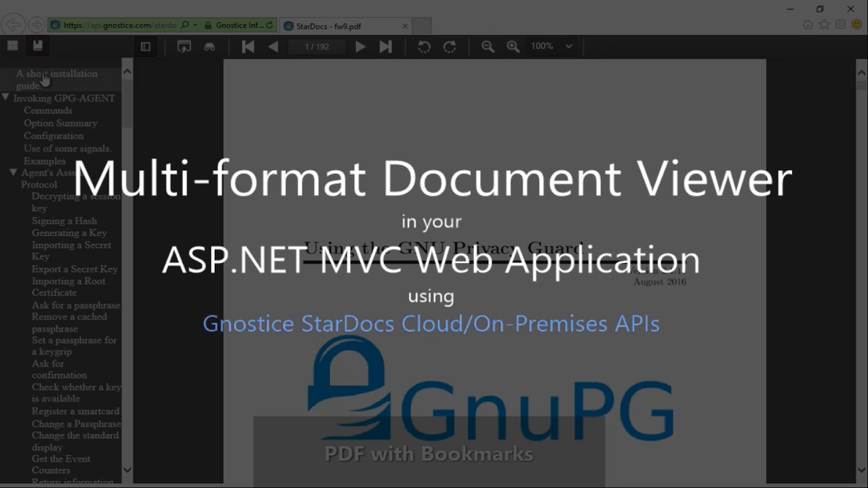The width and height of the screenshot is (868, 488).
Task: Open the Check whether a key is available bookmark
Action: [x=77, y=393]
